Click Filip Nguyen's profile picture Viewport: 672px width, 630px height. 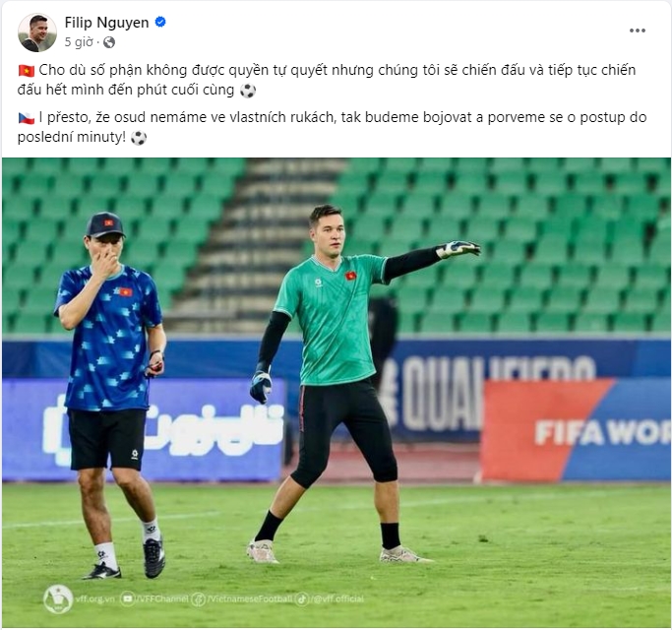pyautogui.click(x=36, y=32)
